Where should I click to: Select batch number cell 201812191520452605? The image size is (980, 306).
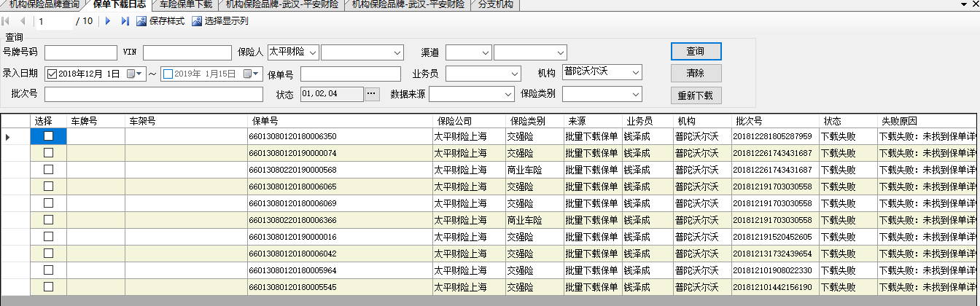pos(775,237)
